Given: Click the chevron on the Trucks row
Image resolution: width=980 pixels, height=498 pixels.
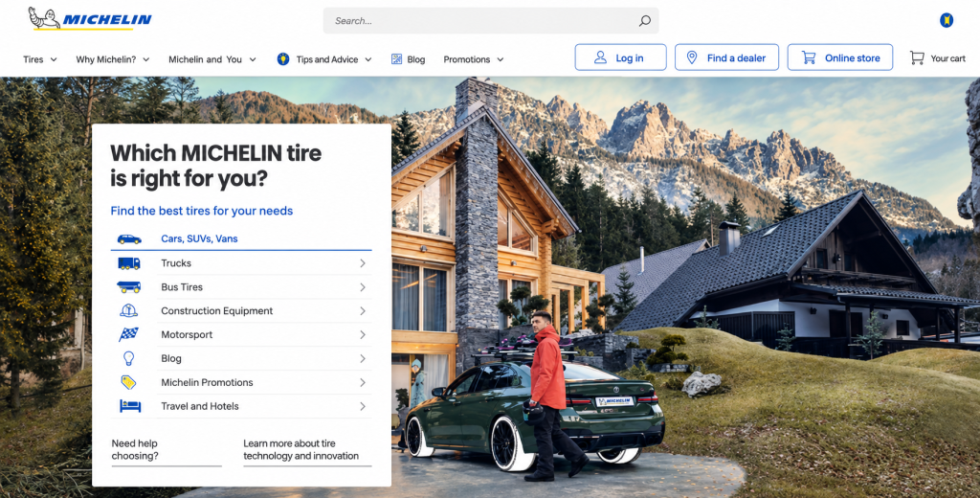Looking at the screenshot, I should coord(363,263).
